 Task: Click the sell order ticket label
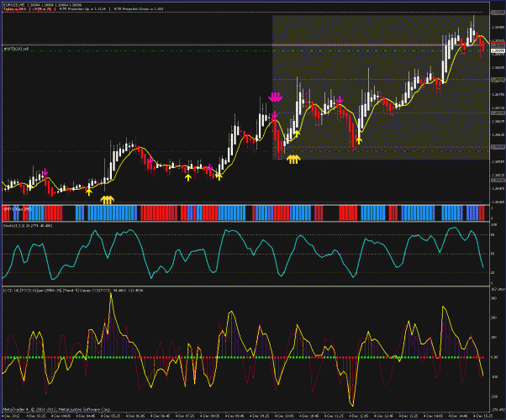(16, 49)
